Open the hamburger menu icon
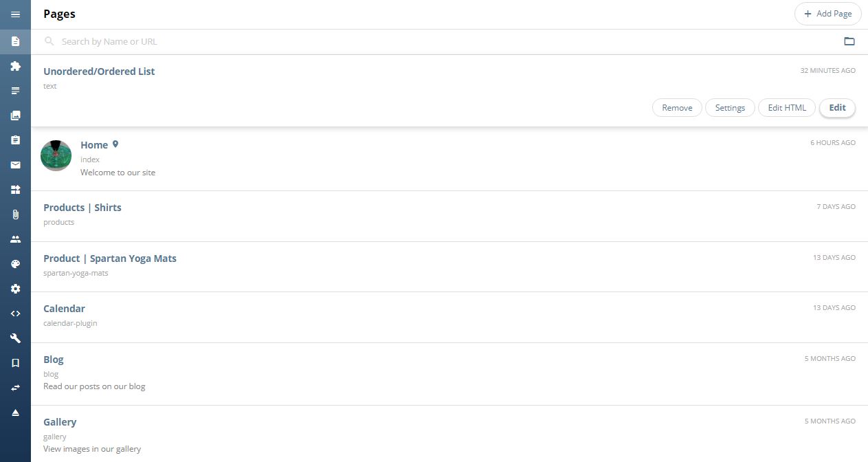Image resolution: width=868 pixels, height=462 pixels. pyautogui.click(x=15, y=14)
